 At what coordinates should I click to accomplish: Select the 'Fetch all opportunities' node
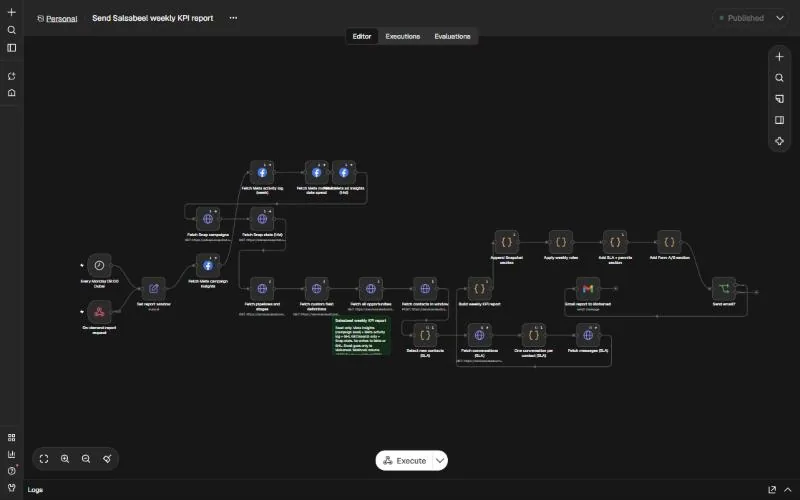pos(370,289)
